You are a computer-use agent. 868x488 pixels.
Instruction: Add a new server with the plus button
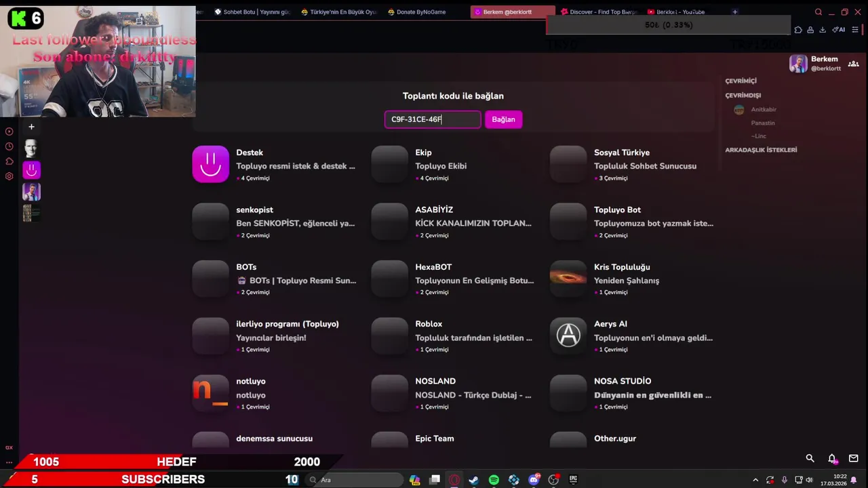point(31,127)
